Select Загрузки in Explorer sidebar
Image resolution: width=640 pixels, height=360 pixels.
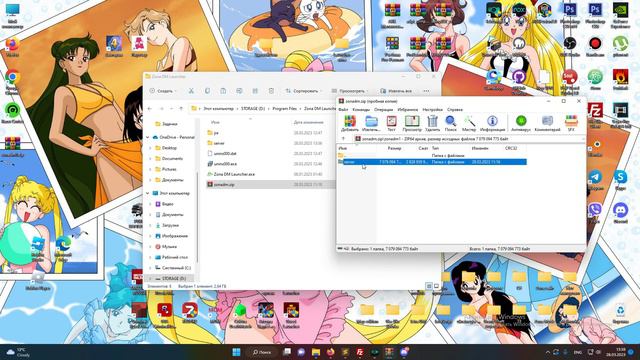click(x=170, y=225)
